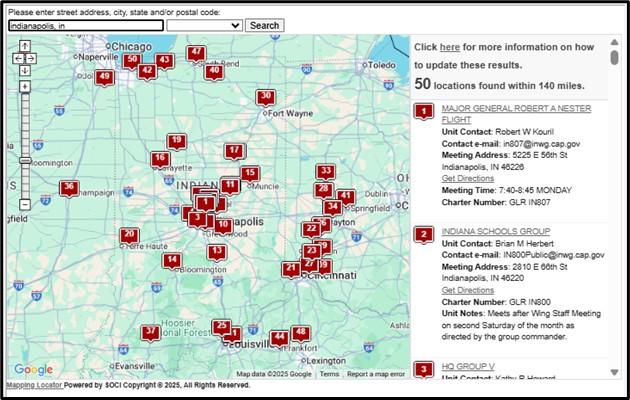Click Meeting Time 7:40-8:45 MONDAY text
This screenshot has width=630, height=400.
(x=507, y=190)
